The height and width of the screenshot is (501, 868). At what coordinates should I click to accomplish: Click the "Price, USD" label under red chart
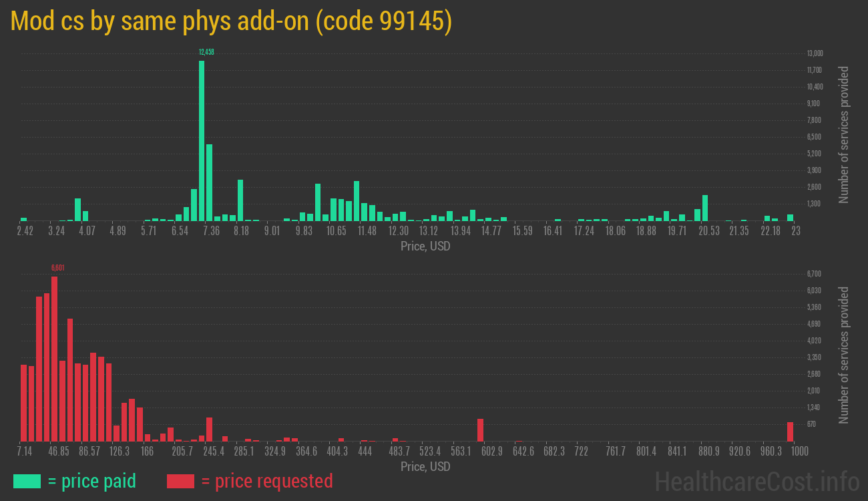pyautogui.click(x=425, y=466)
